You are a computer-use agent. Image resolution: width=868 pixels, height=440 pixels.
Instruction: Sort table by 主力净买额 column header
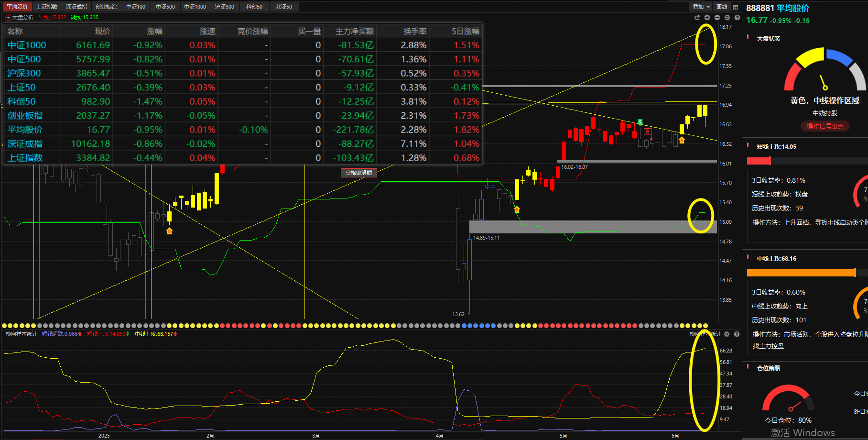pos(354,31)
